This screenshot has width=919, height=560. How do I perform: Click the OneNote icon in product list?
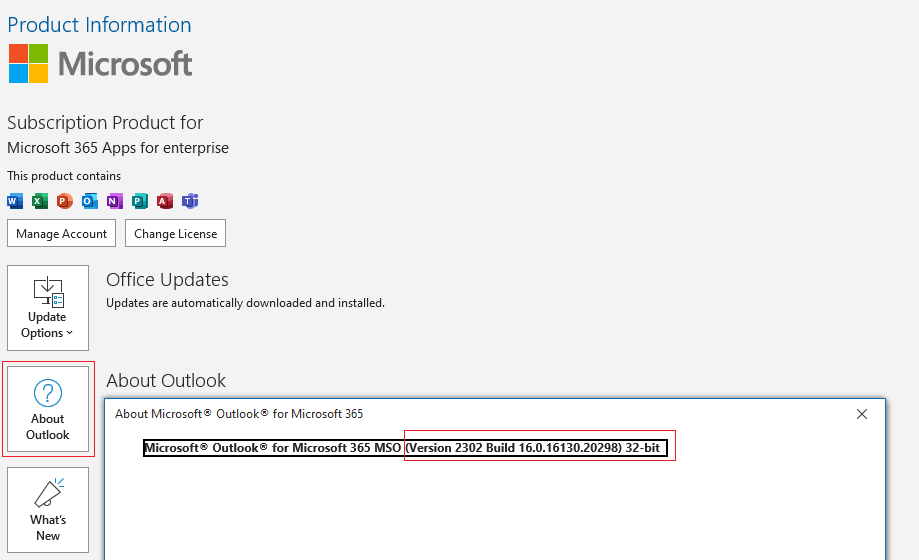click(115, 201)
